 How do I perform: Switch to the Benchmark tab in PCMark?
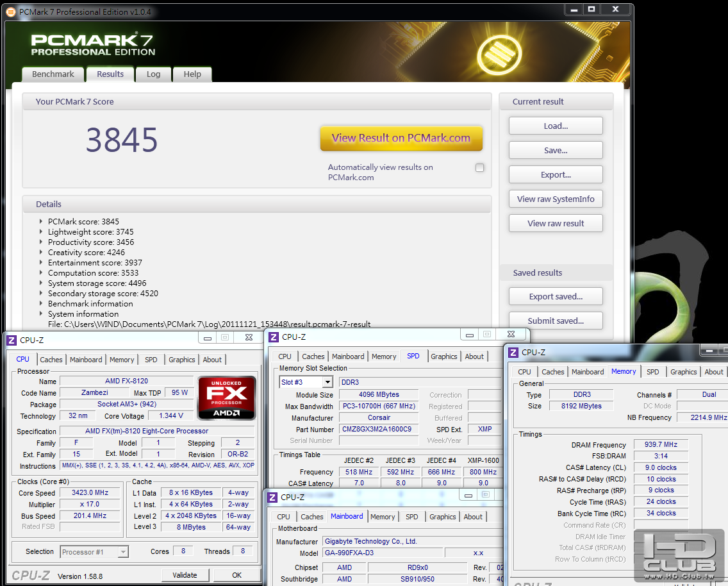click(53, 74)
